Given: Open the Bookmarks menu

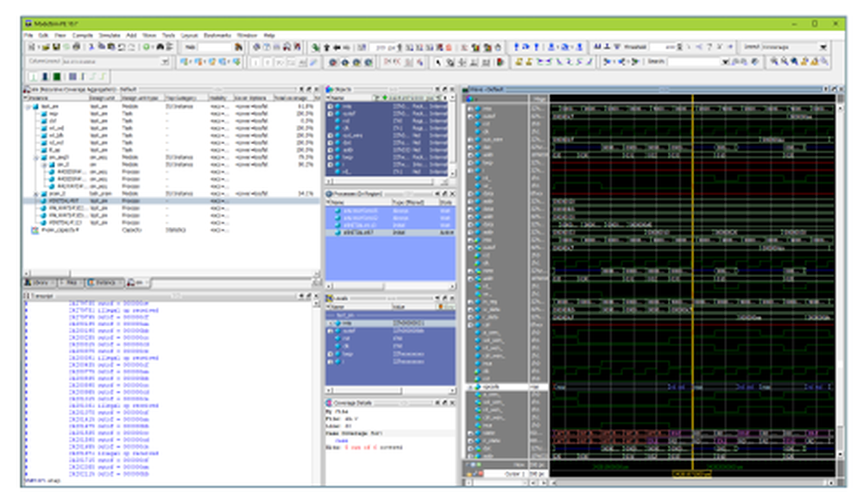Looking at the screenshot, I should tap(217, 35).
